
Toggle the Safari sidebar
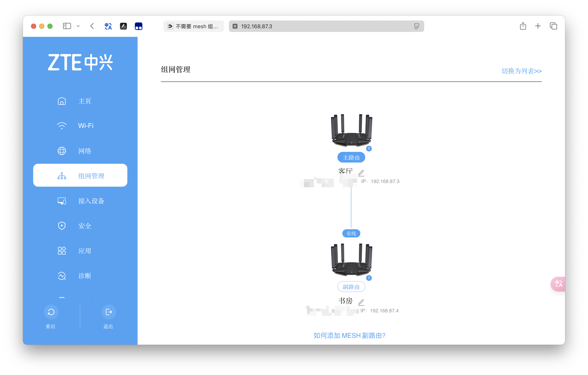pyautogui.click(x=67, y=26)
